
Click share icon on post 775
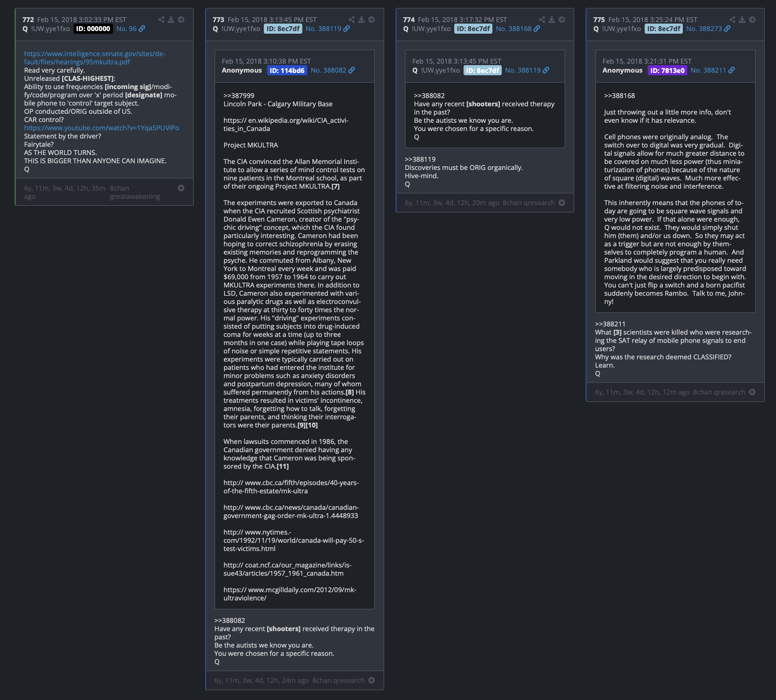pos(733,19)
